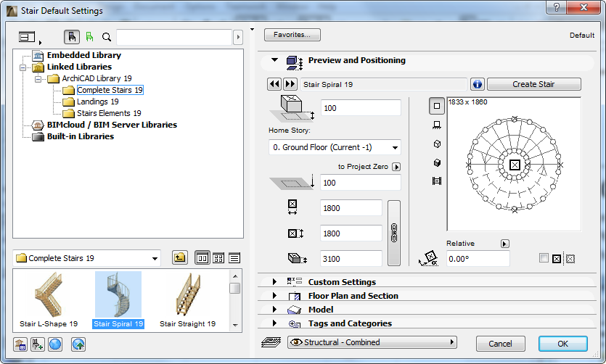The width and height of the screenshot is (606, 364).
Task: Collapse the Preview and Positioning panel
Action: point(274,60)
